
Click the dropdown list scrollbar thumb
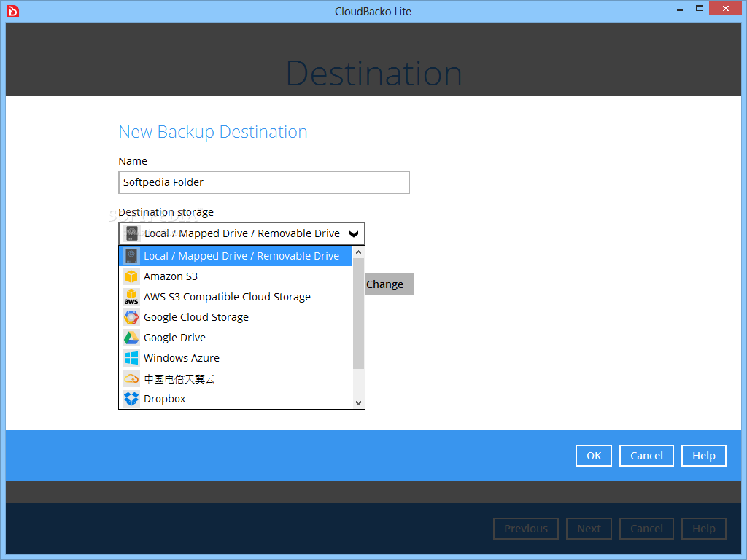click(x=359, y=314)
